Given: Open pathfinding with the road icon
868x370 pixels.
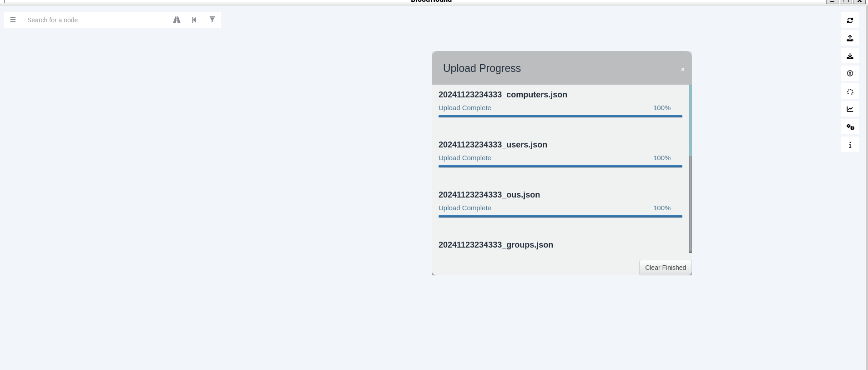Looking at the screenshot, I should tap(177, 20).
